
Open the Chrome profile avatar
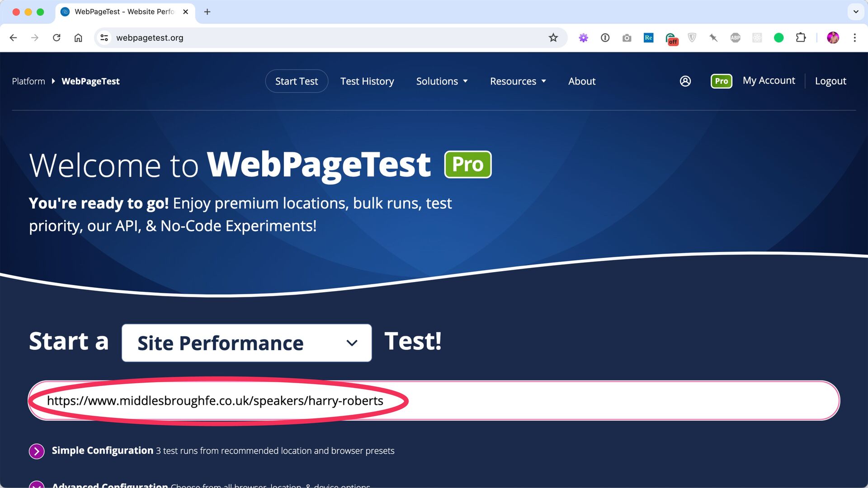pos(833,38)
